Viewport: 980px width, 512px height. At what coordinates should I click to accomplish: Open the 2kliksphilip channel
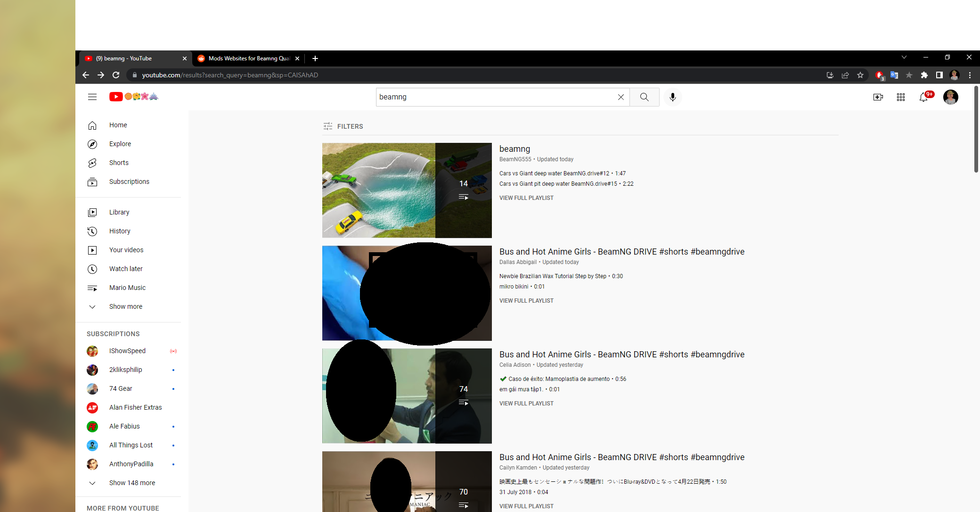point(128,370)
